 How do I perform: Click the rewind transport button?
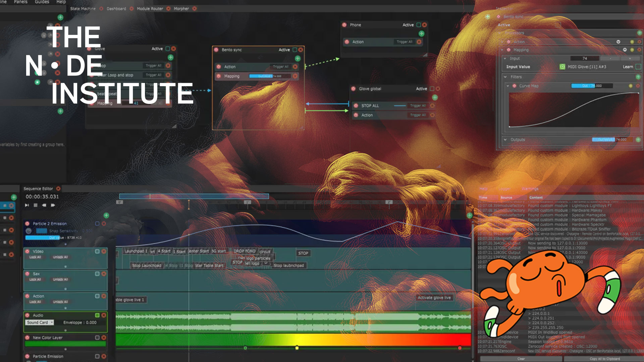[x=44, y=205]
